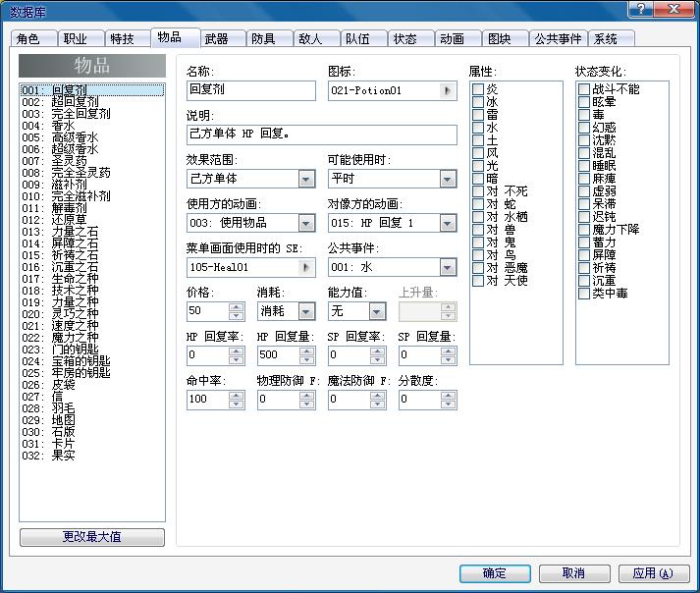Check the 对 天使 attribute checkbox
700x593 pixels.
(478, 281)
